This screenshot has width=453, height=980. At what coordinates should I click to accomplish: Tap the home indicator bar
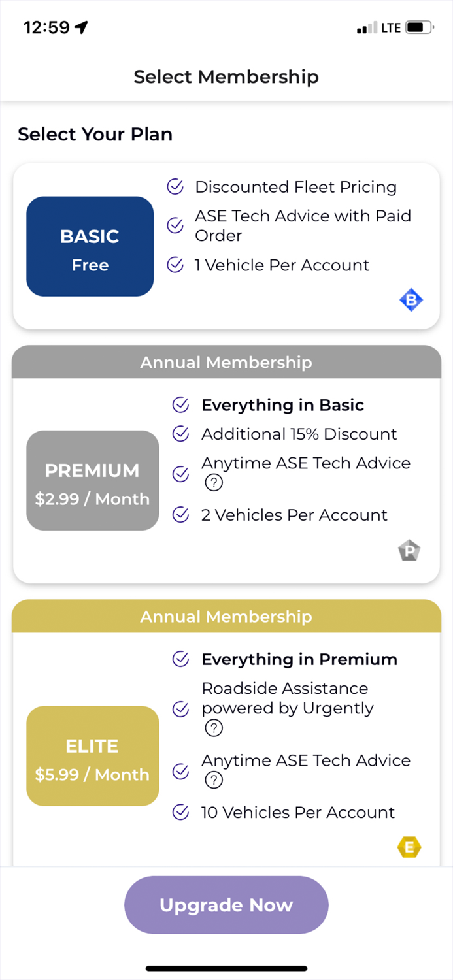coord(226,968)
